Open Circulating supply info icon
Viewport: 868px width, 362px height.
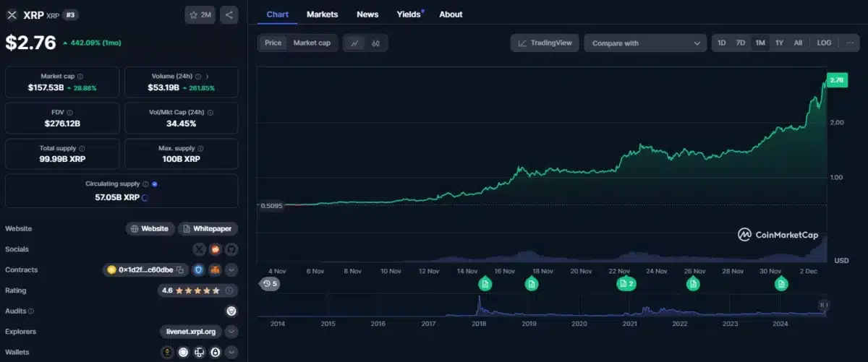click(145, 184)
